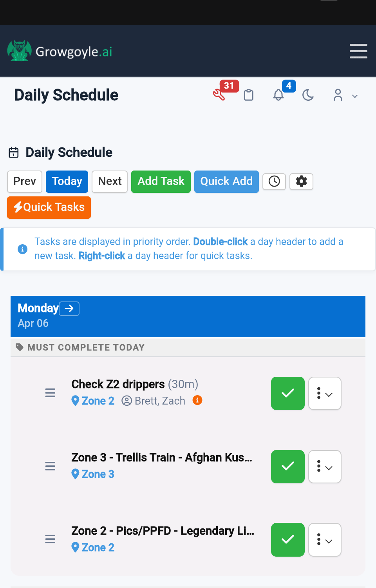Expand the Zone 3 task actions dropdown
Viewport: 376px width, 588px height.
pyautogui.click(x=325, y=466)
